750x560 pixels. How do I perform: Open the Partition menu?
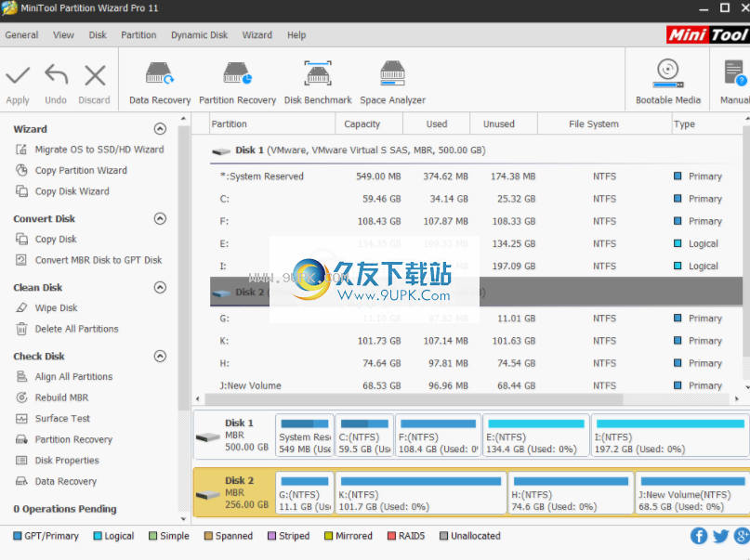(138, 35)
